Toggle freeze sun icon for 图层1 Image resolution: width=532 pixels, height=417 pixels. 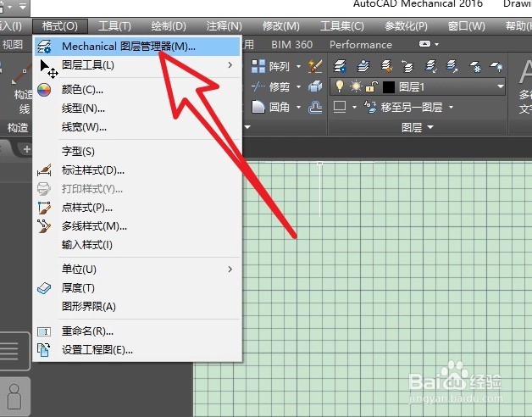356,87
